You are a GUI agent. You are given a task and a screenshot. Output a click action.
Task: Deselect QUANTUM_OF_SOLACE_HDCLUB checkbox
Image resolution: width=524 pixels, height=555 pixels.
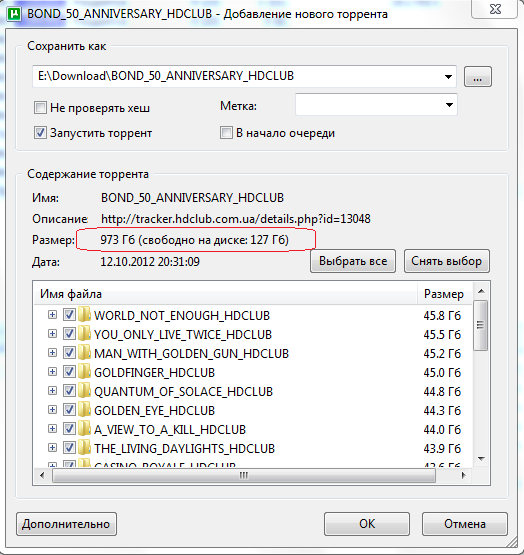point(69,391)
